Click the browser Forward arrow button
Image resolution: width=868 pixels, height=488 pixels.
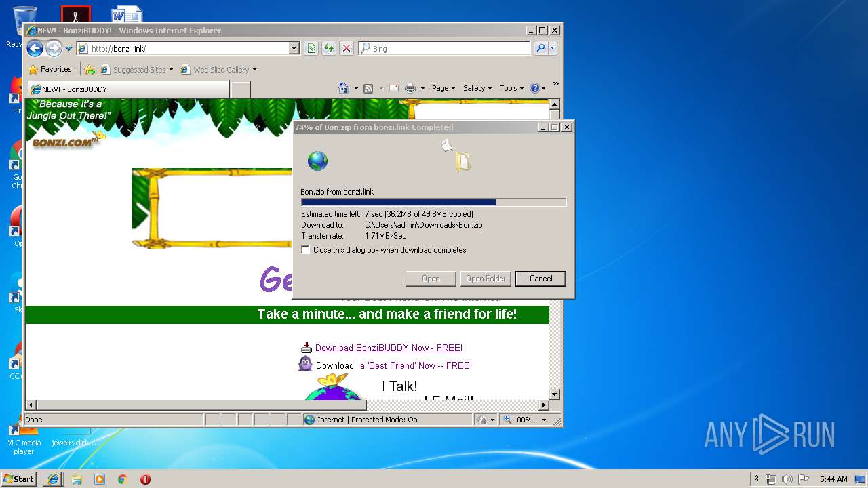pos(54,48)
